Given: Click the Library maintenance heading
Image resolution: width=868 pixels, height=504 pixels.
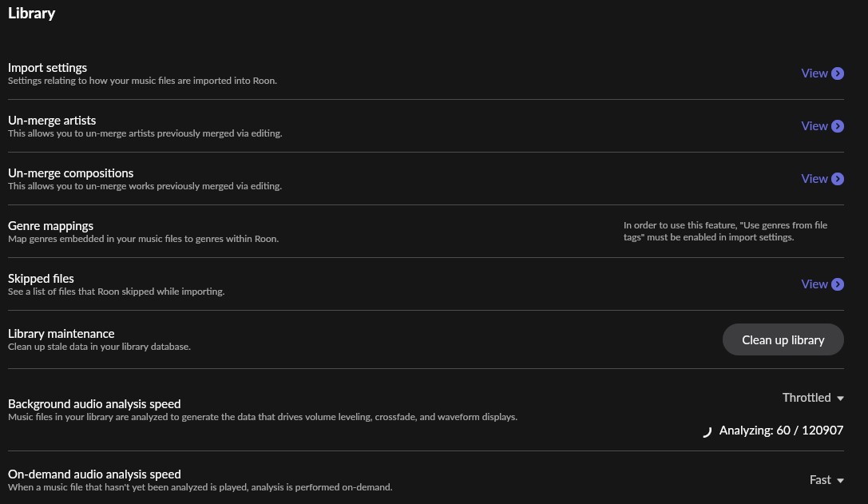Looking at the screenshot, I should (x=61, y=334).
